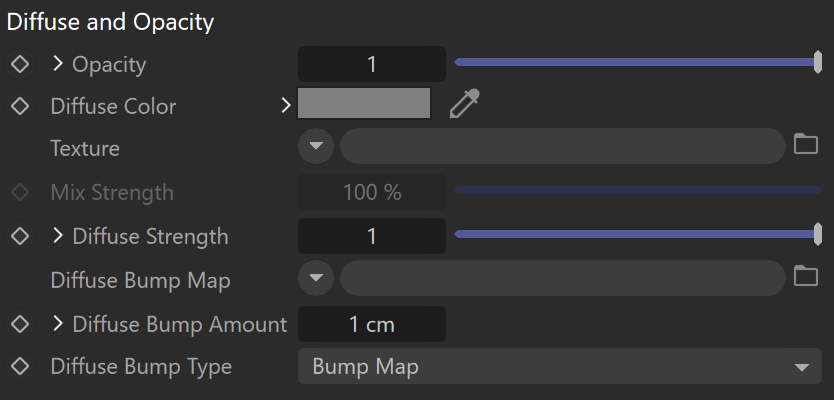The width and height of the screenshot is (834, 400).
Task: Click the Diffuse Bump Amount cm field
Action: click(x=372, y=324)
